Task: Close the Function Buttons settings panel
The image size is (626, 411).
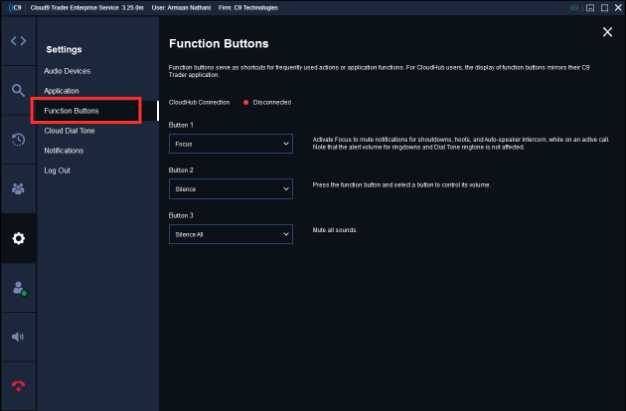Action: coord(607,32)
